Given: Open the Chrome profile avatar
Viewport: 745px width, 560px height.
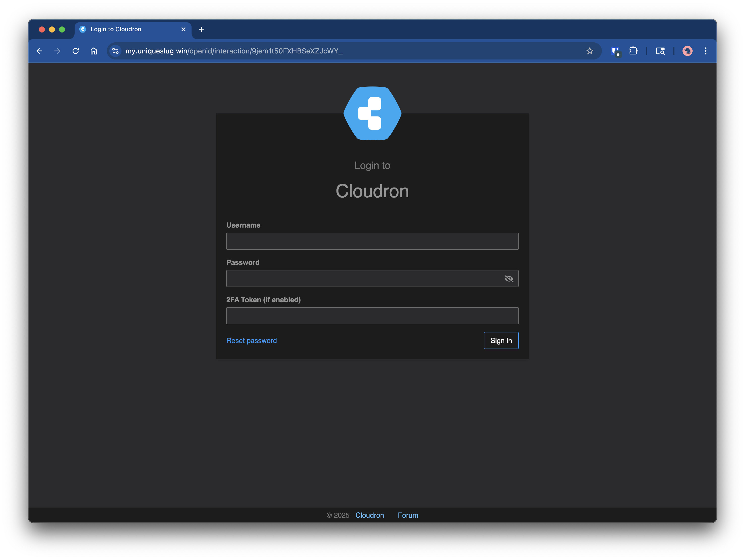Looking at the screenshot, I should [x=687, y=51].
